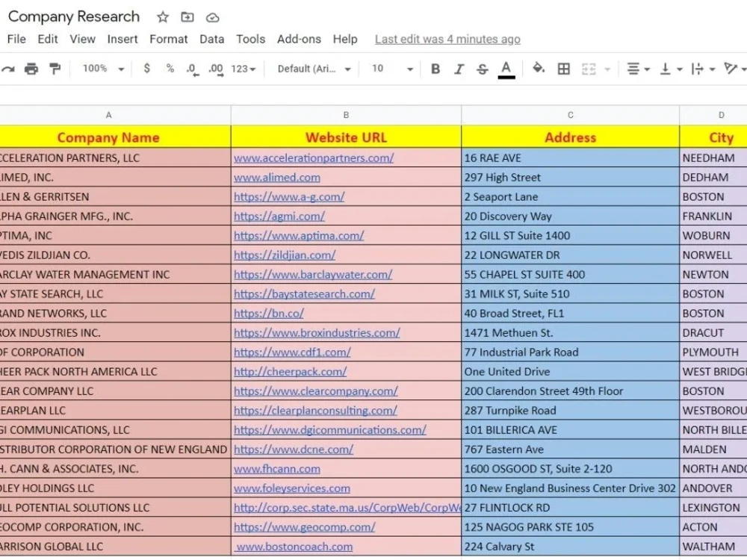Select the Website URL header cell
Image resolution: width=747 pixels, height=560 pixels.
coord(346,137)
